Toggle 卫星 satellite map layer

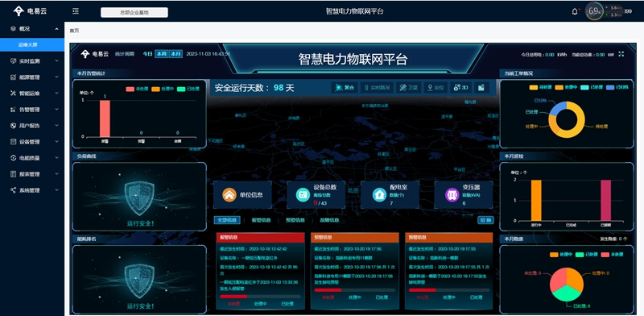pos(408,88)
